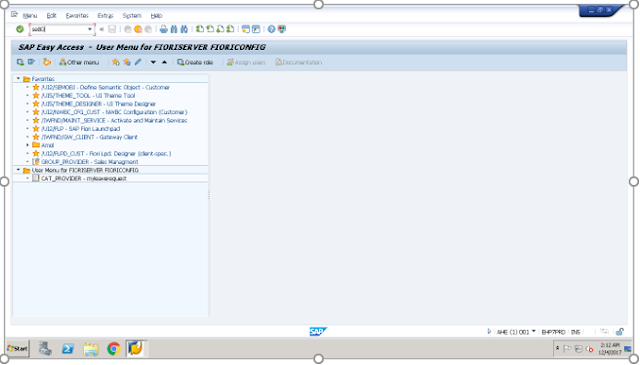Open the Extras menu

105,16
